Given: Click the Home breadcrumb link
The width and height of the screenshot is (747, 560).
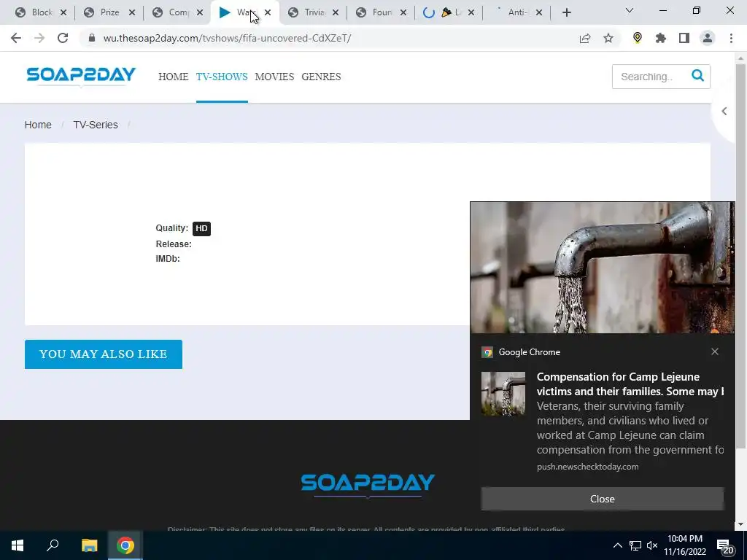Looking at the screenshot, I should click(38, 125).
